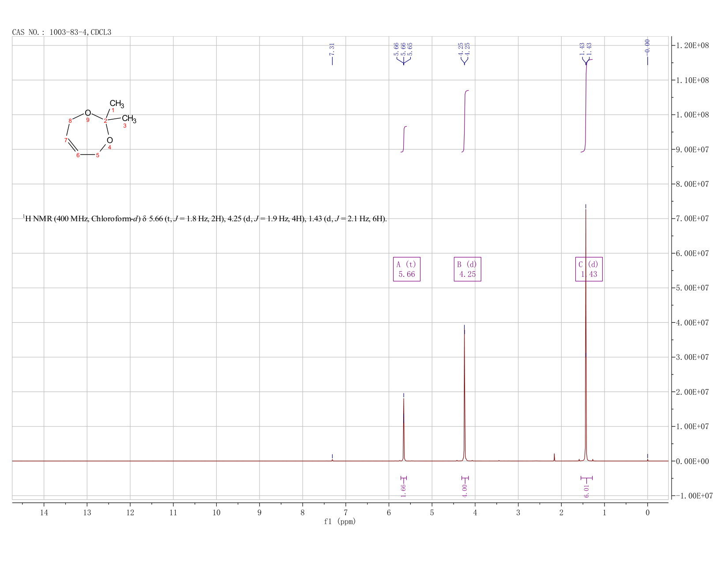Select the 6.01 integral value label
The width and height of the screenshot is (728, 563).
point(586,490)
